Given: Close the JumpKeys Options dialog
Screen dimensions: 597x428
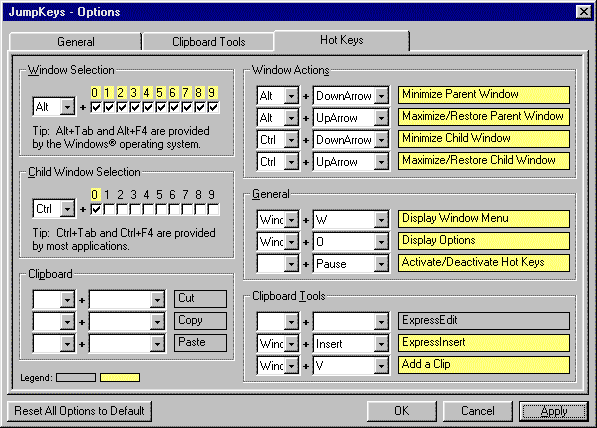Looking at the screenshot, I should pyautogui.click(x=583, y=12).
